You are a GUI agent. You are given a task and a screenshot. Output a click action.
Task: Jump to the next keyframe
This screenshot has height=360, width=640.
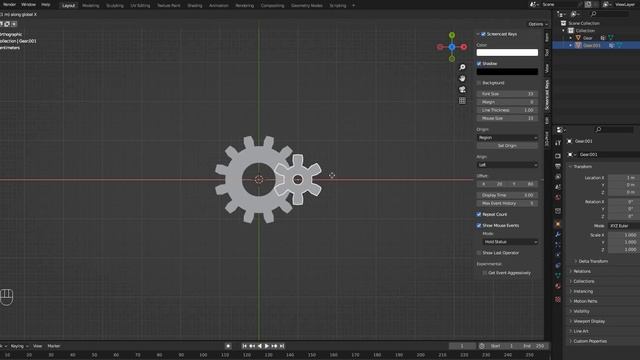pos(274,346)
